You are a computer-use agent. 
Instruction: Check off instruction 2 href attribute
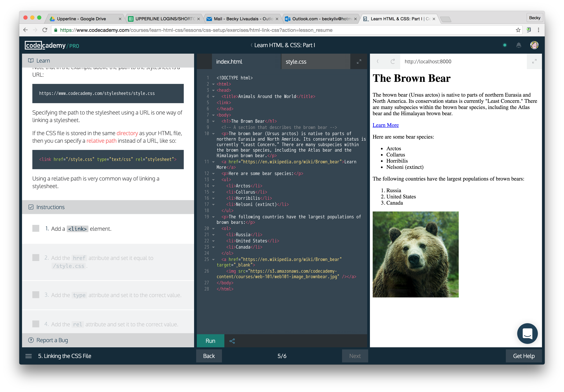[x=36, y=258]
